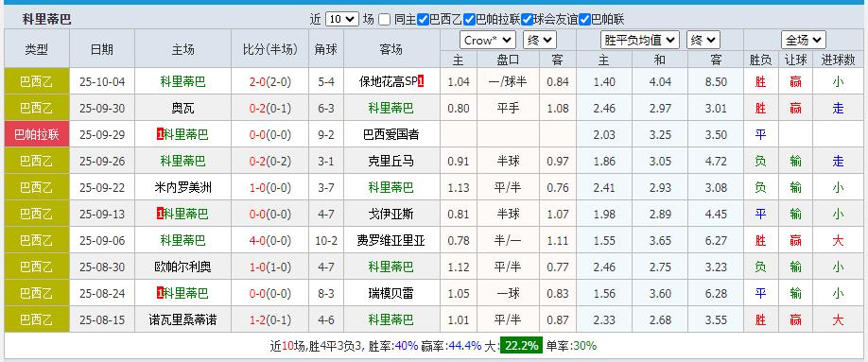868x362 pixels.
Task: Open the Crow* bookmaker dropdown
Action: (x=488, y=40)
